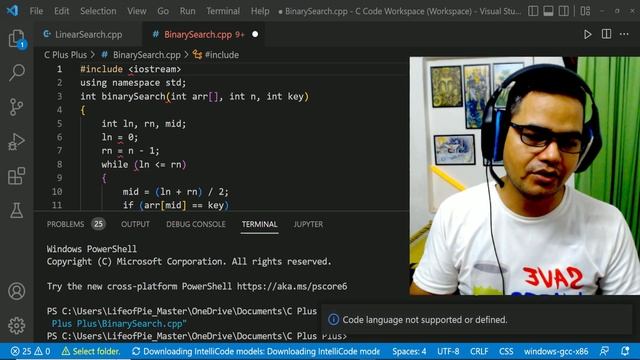Screen dimensions: 640x360
Task: Open the Testing flask view
Action: [17, 210]
